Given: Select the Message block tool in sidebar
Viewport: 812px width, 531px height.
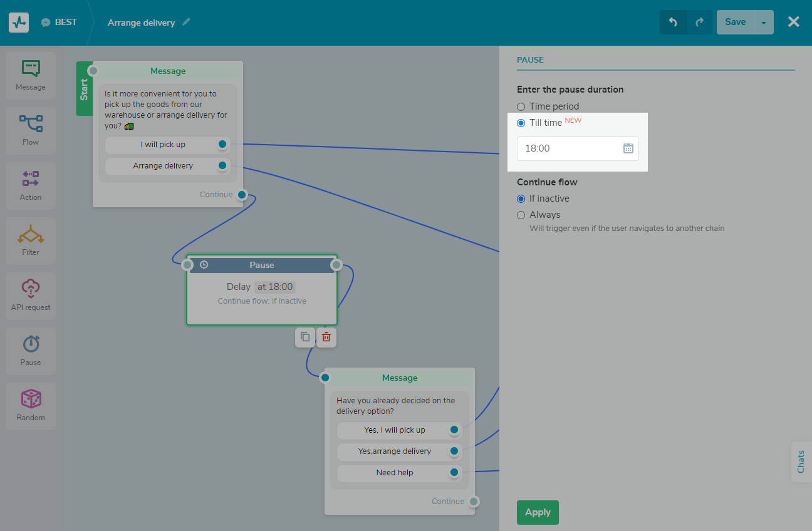Looking at the screenshot, I should 31,75.
